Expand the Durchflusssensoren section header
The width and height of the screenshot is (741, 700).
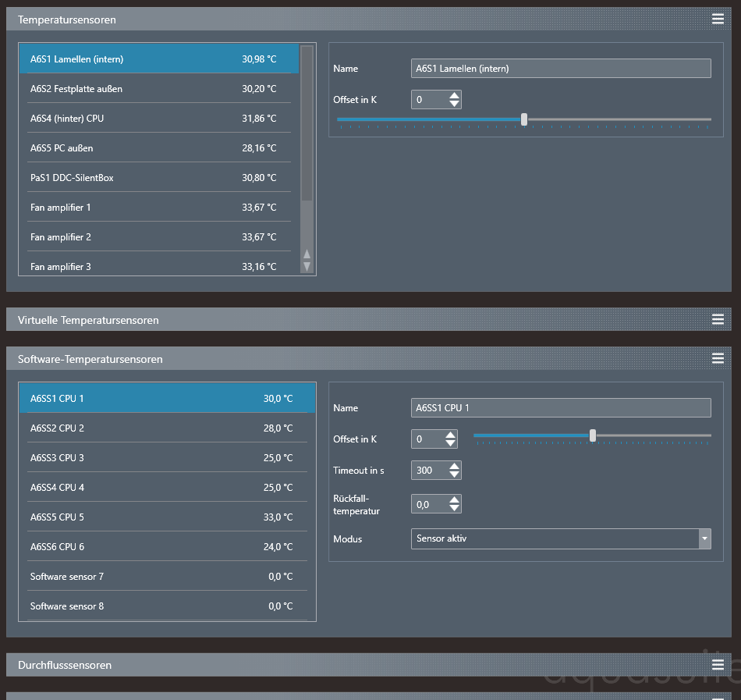click(x=65, y=666)
